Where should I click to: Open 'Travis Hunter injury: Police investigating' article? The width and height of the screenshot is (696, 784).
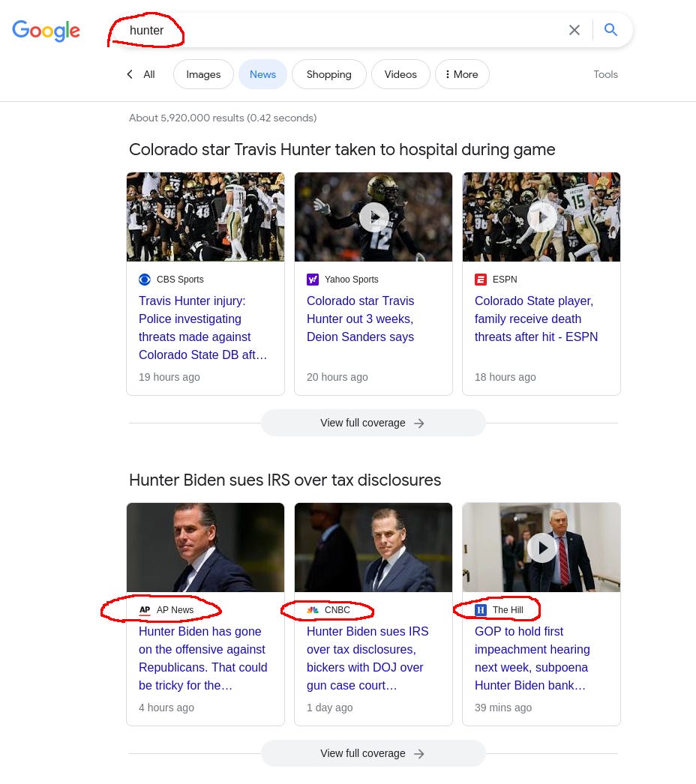[203, 328]
